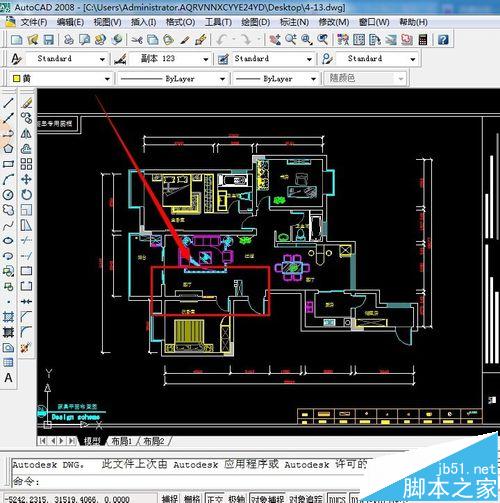The image size is (500, 503).
Task: Click the Pan realtime icon
Action: [275, 40]
